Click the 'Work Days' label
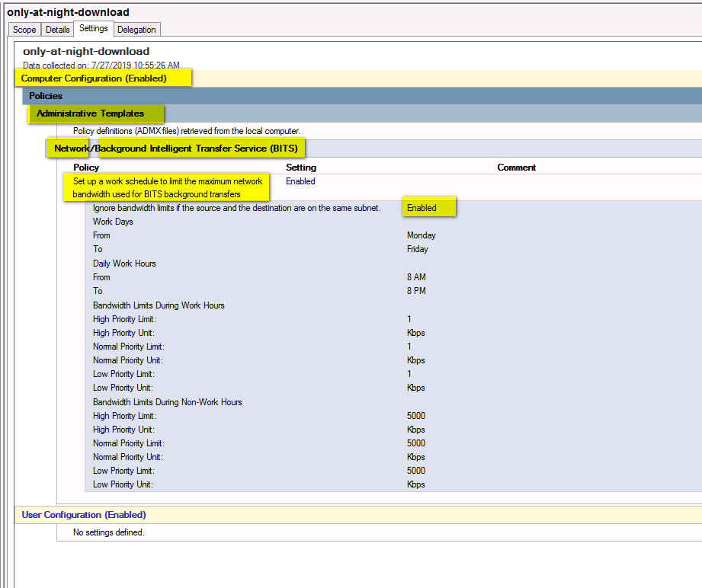702x588 pixels. (113, 222)
